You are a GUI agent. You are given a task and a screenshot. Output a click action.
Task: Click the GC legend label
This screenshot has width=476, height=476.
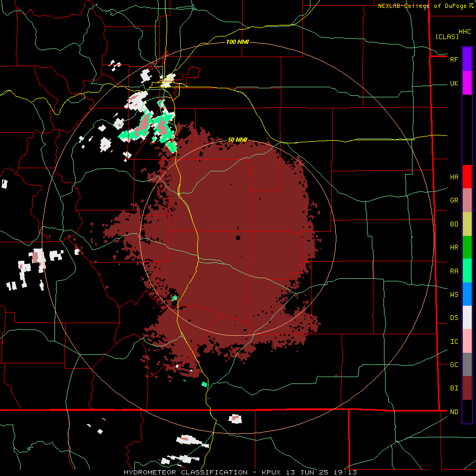(454, 365)
